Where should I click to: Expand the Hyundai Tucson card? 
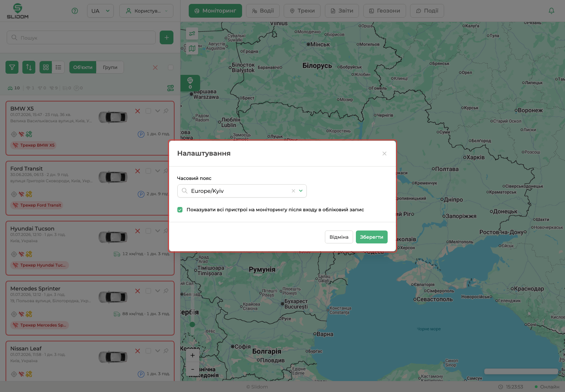[x=158, y=231]
